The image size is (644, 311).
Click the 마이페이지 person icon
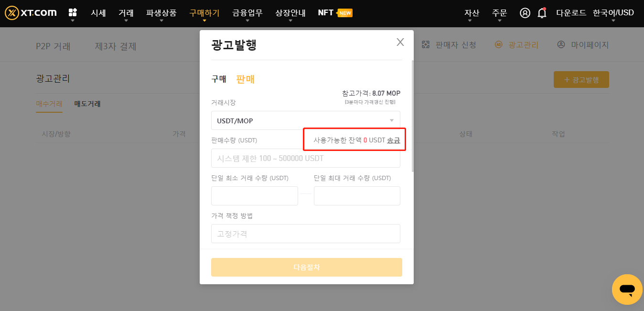(x=561, y=44)
